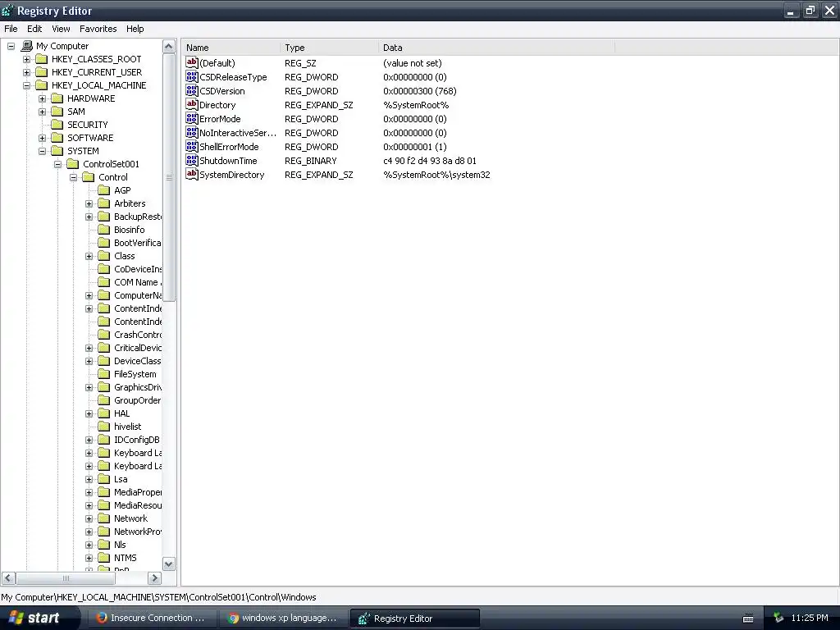Select the HAL folder icon
Viewport: 840px width, 630px height.
pyautogui.click(x=104, y=413)
